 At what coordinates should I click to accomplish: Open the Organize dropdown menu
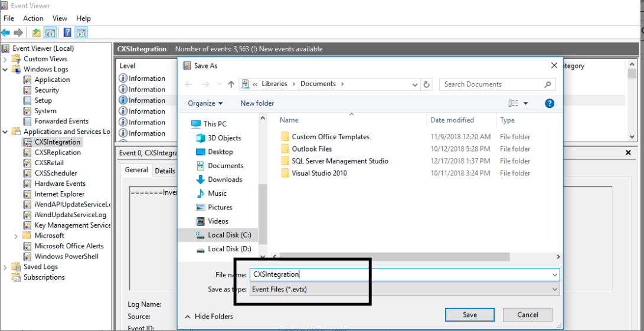205,103
